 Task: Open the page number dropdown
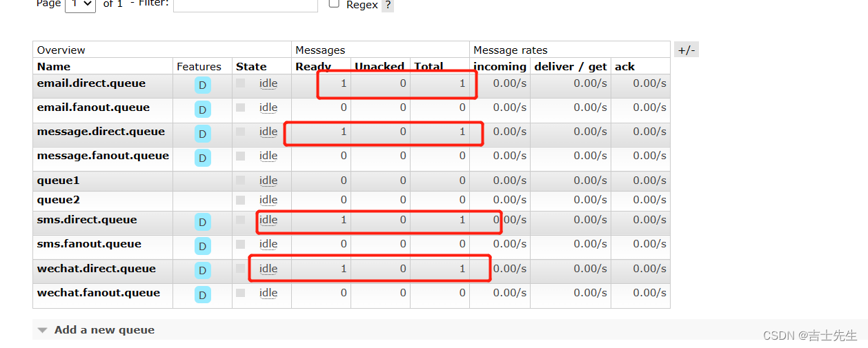coord(80,5)
